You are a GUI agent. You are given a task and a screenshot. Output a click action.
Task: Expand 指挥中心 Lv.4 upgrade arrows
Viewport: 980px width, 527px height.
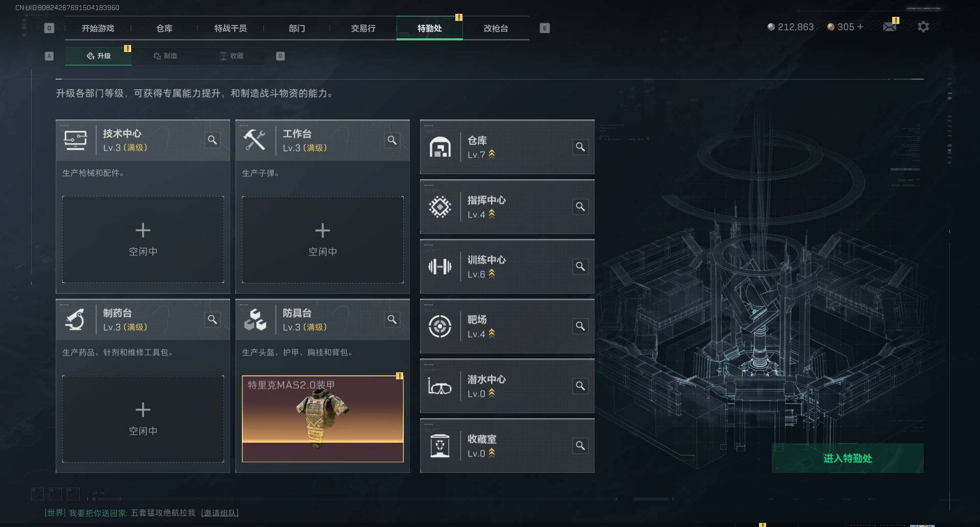[x=492, y=214]
